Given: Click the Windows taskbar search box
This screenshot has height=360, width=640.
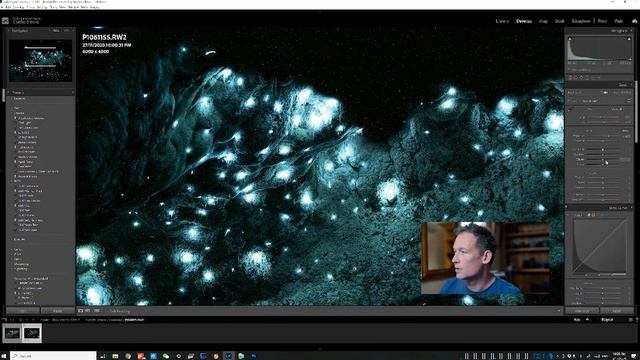Looking at the screenshot, I should tap(53, 356).
